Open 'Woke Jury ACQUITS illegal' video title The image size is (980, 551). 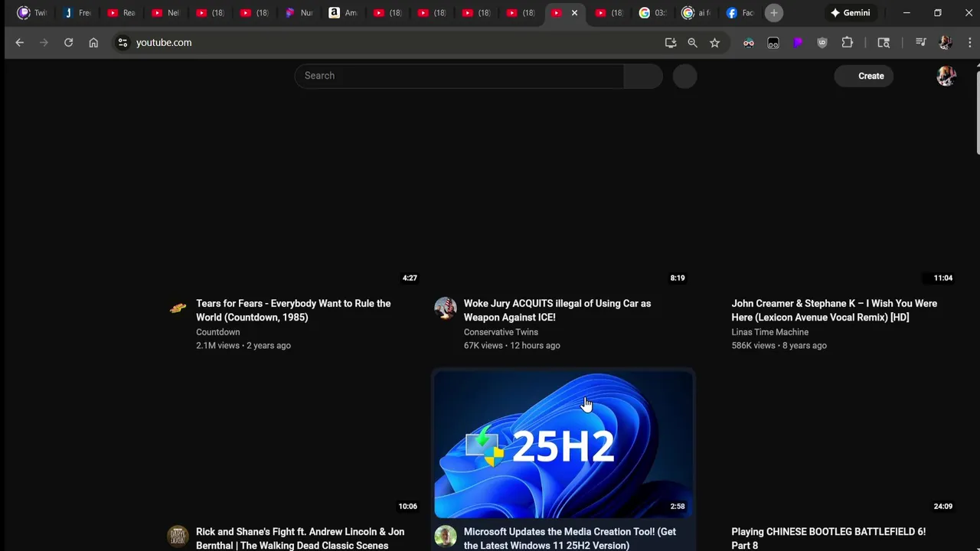557,311
